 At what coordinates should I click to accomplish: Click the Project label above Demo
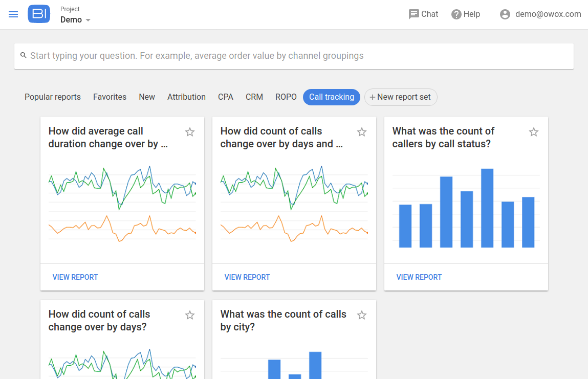coord(70,9)
